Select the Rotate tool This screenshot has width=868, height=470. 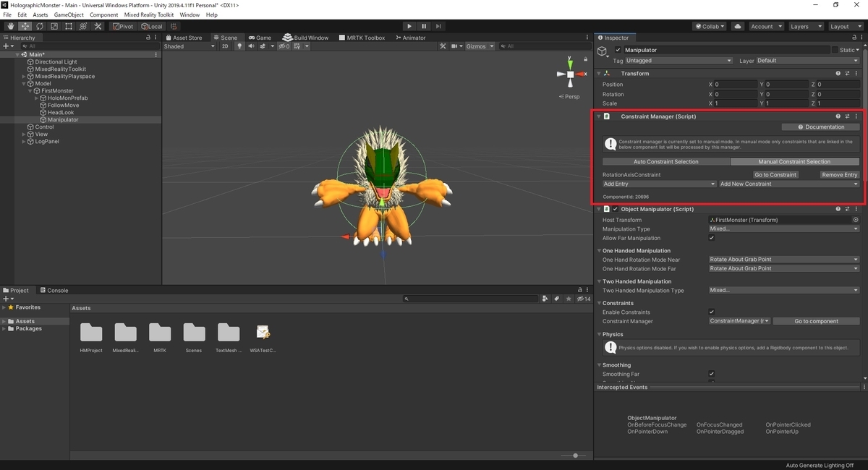(39, 26)
